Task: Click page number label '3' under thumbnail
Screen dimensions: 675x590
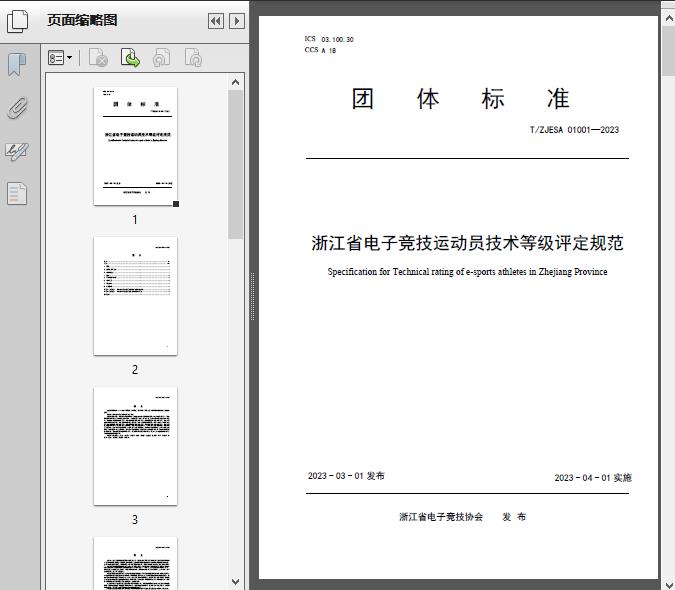Action: click(135, 520)
